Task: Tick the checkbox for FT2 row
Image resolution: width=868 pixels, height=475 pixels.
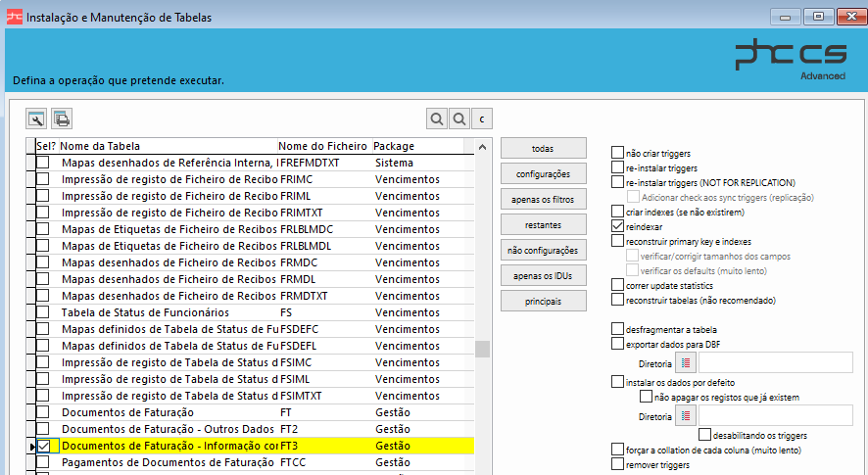Action: 43,429
